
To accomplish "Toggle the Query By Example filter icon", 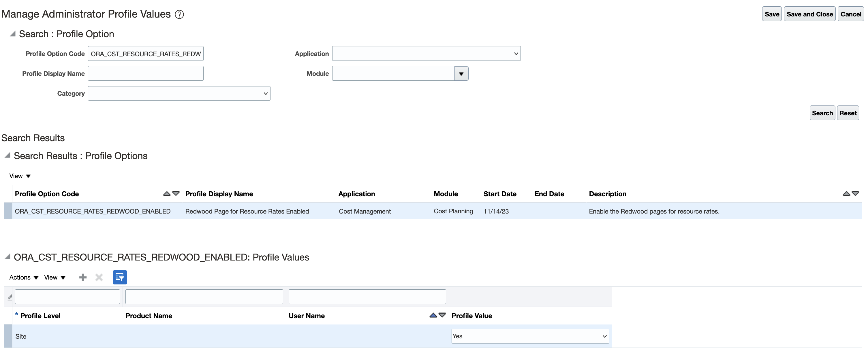I will coord(120,277).
